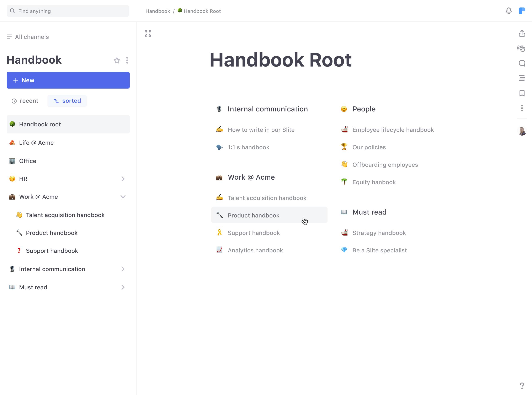This screenshot has width=532, height=395.
Task: Click the star/favorite Handbook icon
Action: coord(117,60)
